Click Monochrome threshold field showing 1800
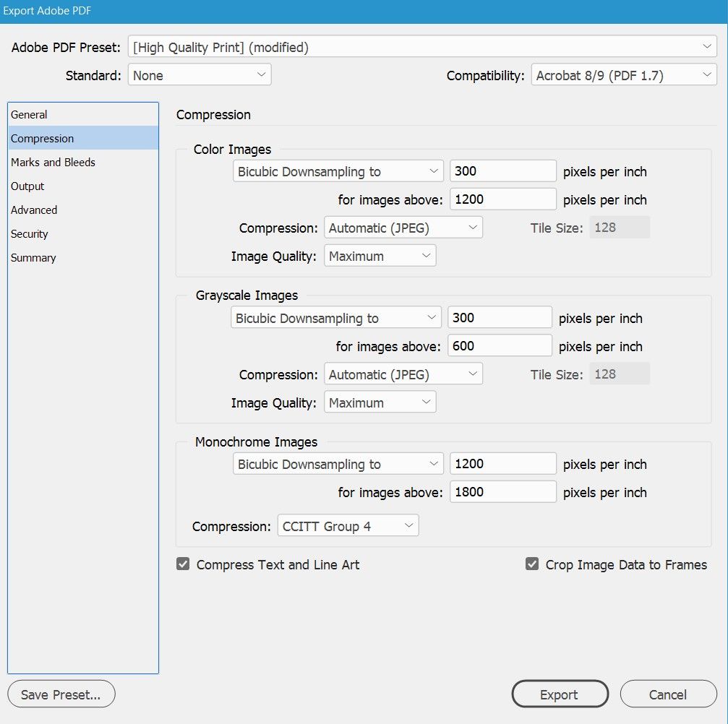The width and height of the screenshot is (728, 724). pyautogui.click(x=503, y=492)
